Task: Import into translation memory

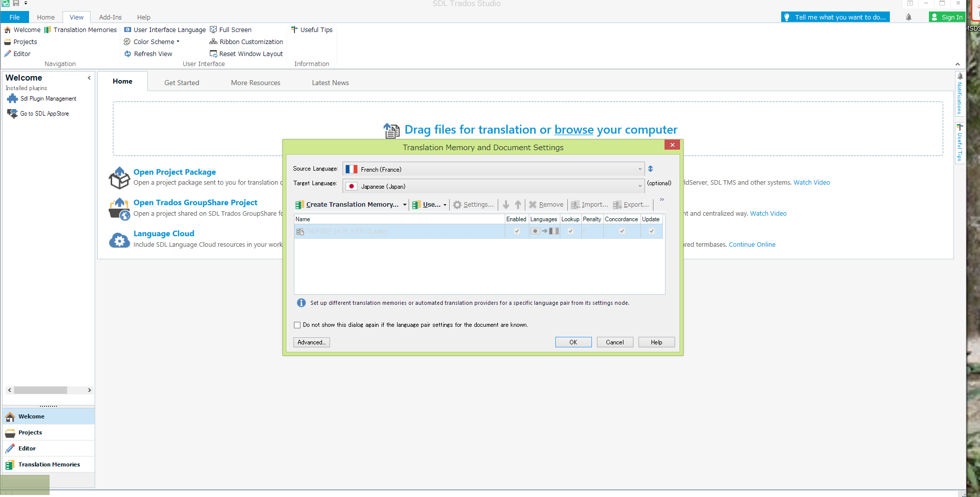Action: coord(589,204)
